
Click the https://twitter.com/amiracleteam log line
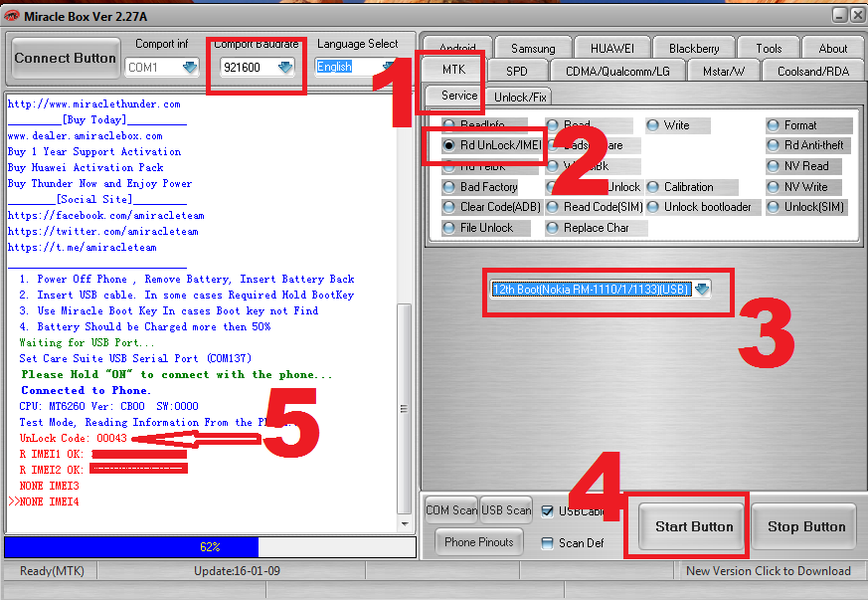(x=103, y=232)
